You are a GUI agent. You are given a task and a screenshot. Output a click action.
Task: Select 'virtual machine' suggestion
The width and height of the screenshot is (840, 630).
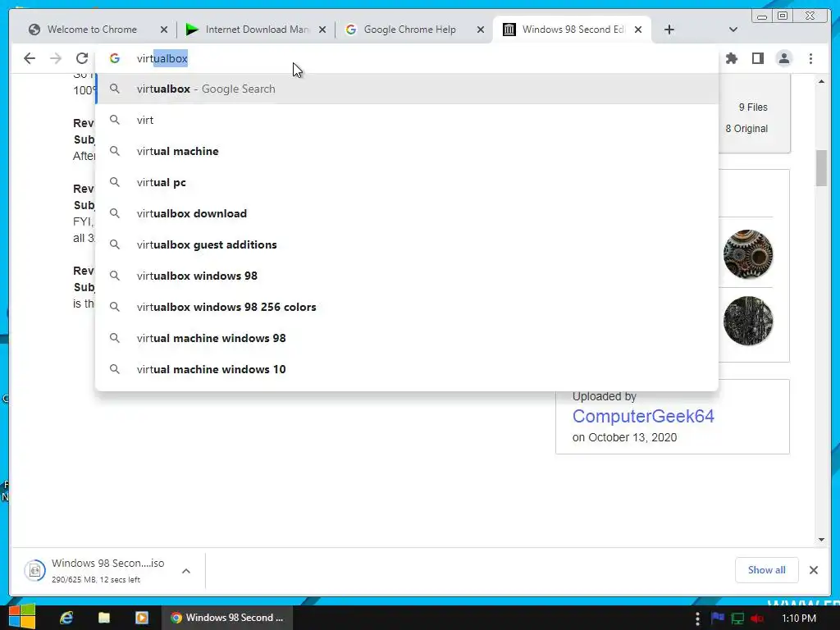pyautogui.click(x=407, y=151)
